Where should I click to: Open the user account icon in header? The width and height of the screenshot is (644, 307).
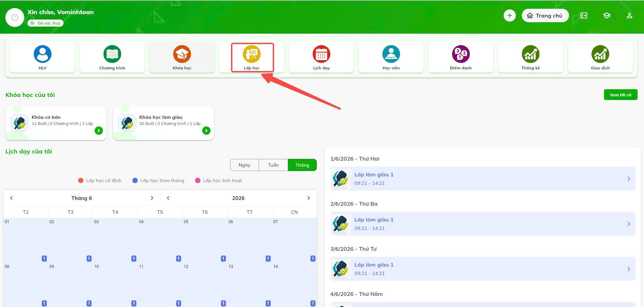[x=630, y=15]
